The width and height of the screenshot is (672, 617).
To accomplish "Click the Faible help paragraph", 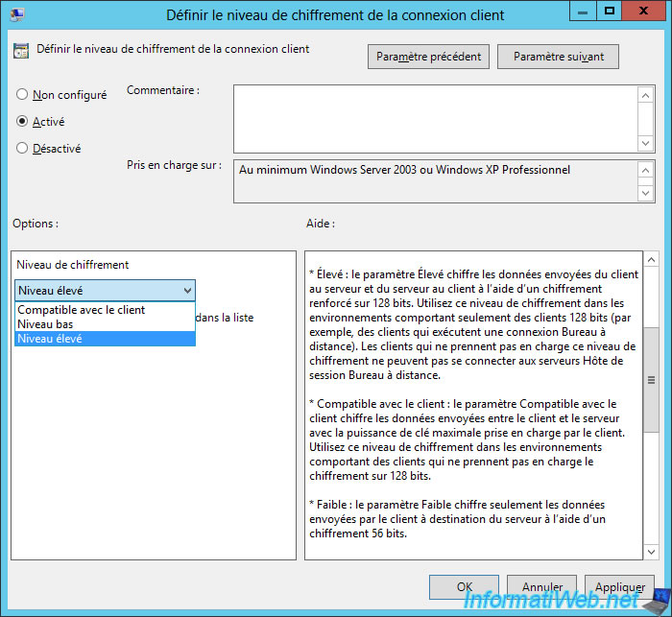I will 457,519.
